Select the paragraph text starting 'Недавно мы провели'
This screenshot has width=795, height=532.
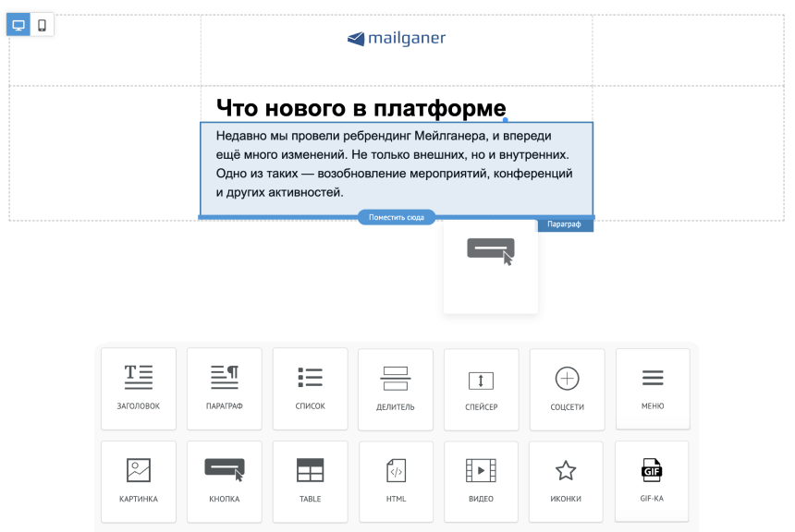tap(395, 164)
